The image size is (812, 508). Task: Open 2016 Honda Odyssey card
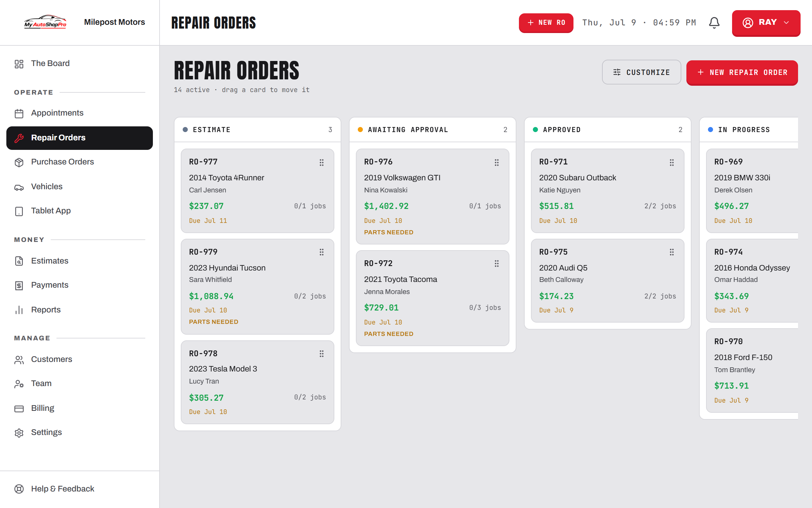tap(752, 281)
